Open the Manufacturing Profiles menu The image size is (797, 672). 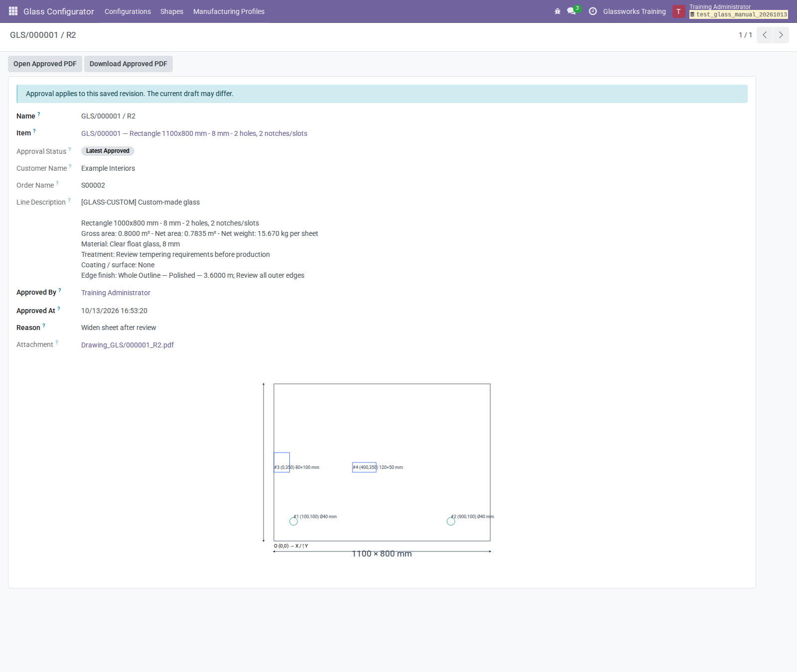[x=229, y=11]
